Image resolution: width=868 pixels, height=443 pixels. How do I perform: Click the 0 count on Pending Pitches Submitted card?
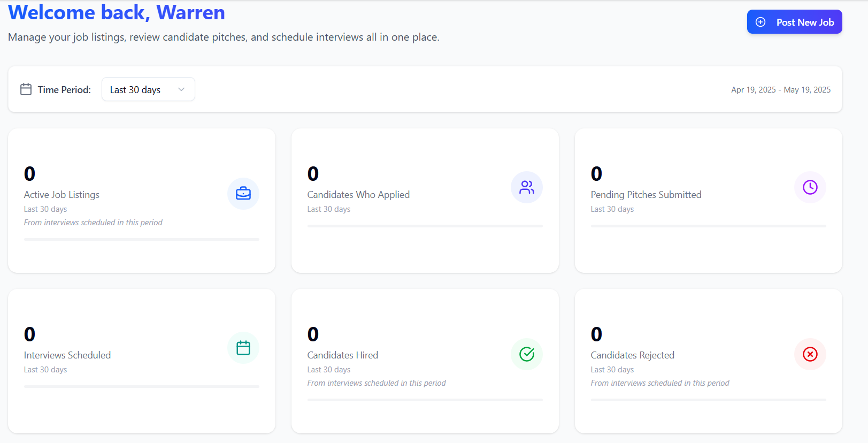[596, 174]
